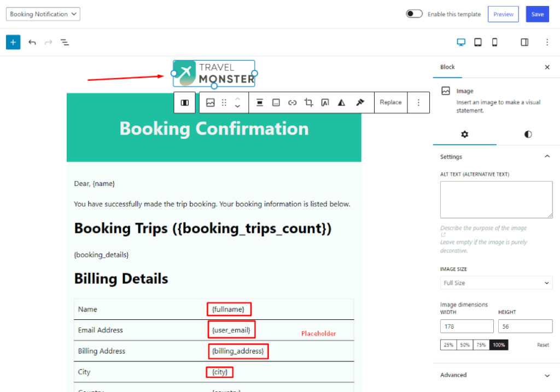Select the add text over image icon
This screenshot has width=560, height=392.
(x=325, y=102)
